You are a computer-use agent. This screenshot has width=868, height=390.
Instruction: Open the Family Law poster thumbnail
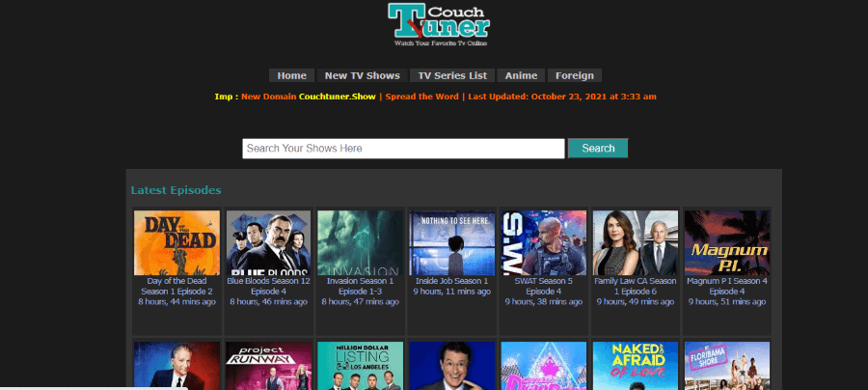[636, 242]
